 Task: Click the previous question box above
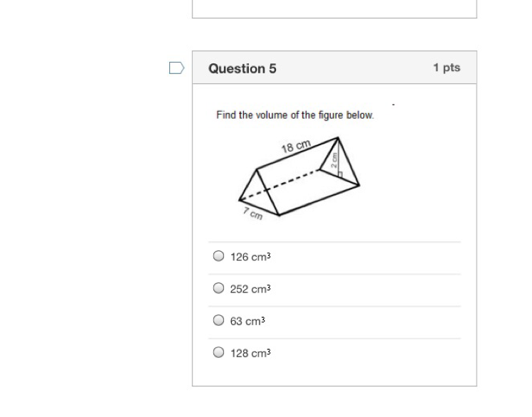[x=334, y=9]
